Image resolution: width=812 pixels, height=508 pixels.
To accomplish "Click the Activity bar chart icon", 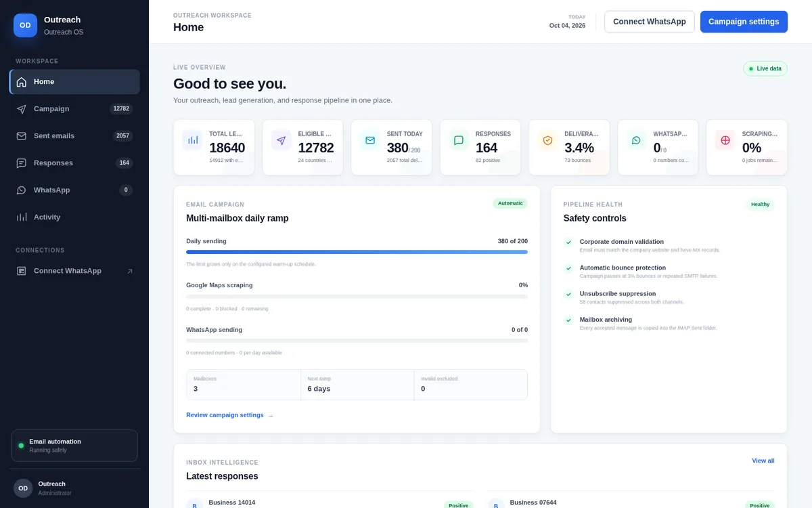I will pos(22,217).
